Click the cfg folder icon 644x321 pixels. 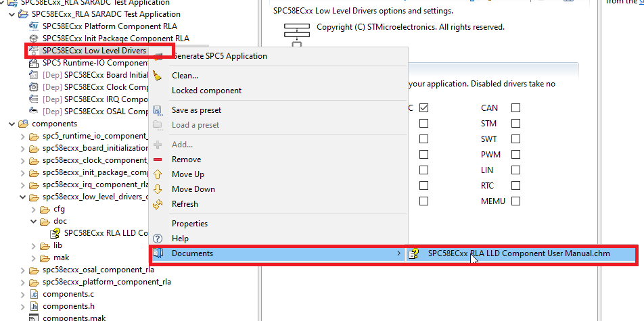click(x=45, y=209)
